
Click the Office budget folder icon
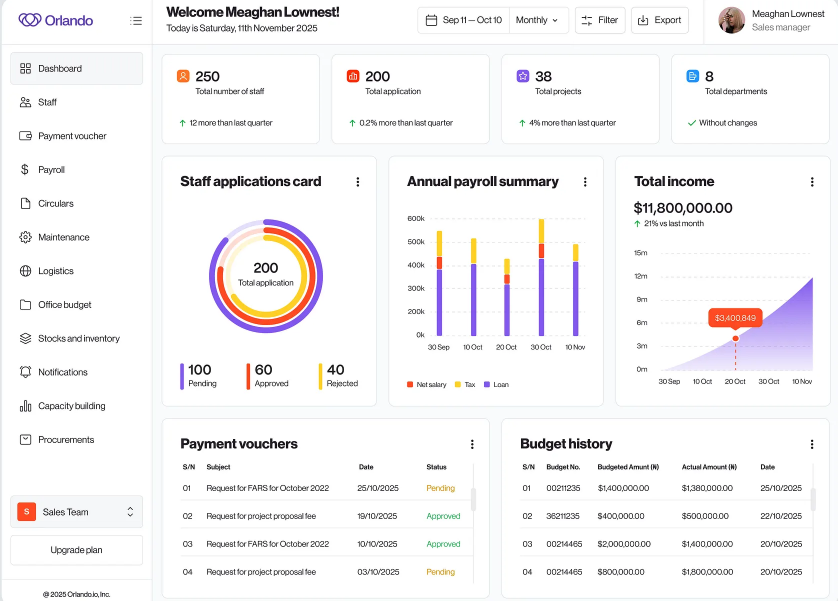click(x=25, y=305)
